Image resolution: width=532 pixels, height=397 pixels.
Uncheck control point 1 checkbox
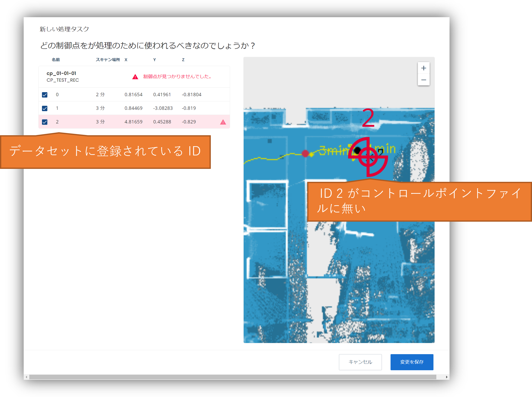[45, 108]
